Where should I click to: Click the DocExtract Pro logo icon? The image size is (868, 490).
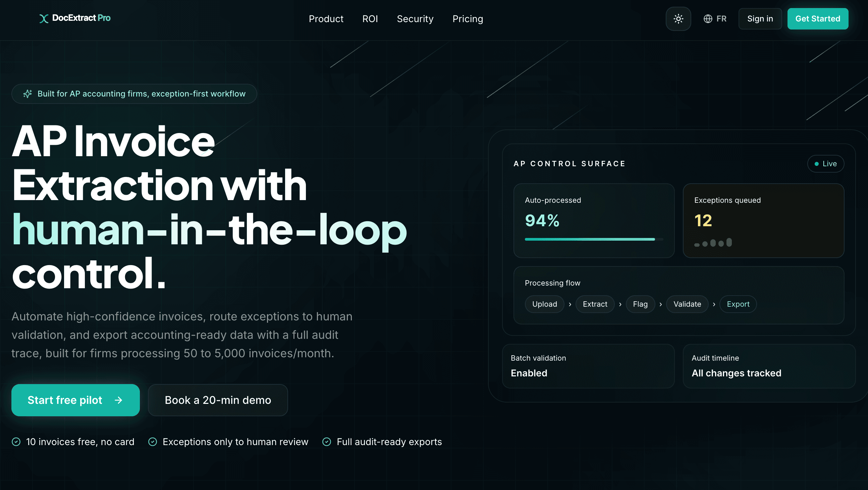pos(44,18)
